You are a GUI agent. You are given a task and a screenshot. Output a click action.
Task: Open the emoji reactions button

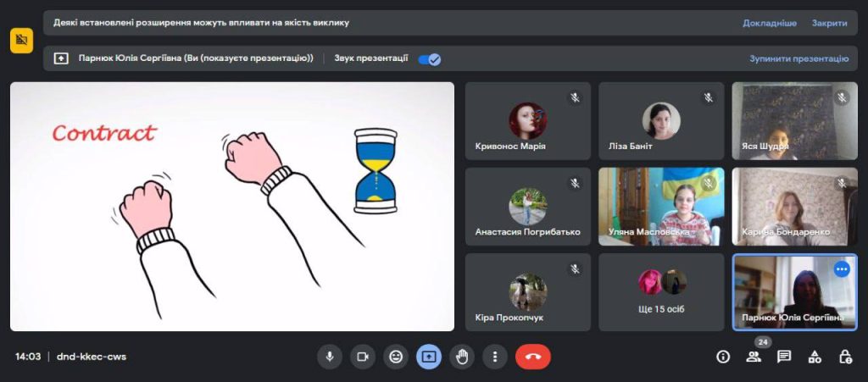(x=395, y=357)
